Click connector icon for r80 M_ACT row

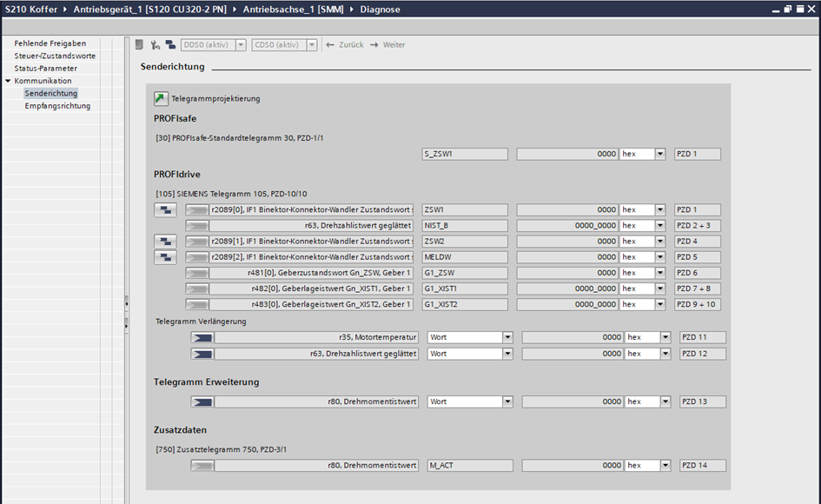point(202,466)
